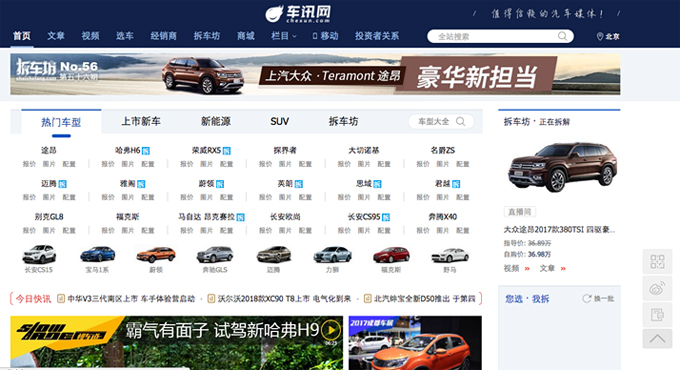Viewport: 680px width, 370px height.
Task: Click the 长安CS15 car thumbnail
Action: click(x=39, y=254)
